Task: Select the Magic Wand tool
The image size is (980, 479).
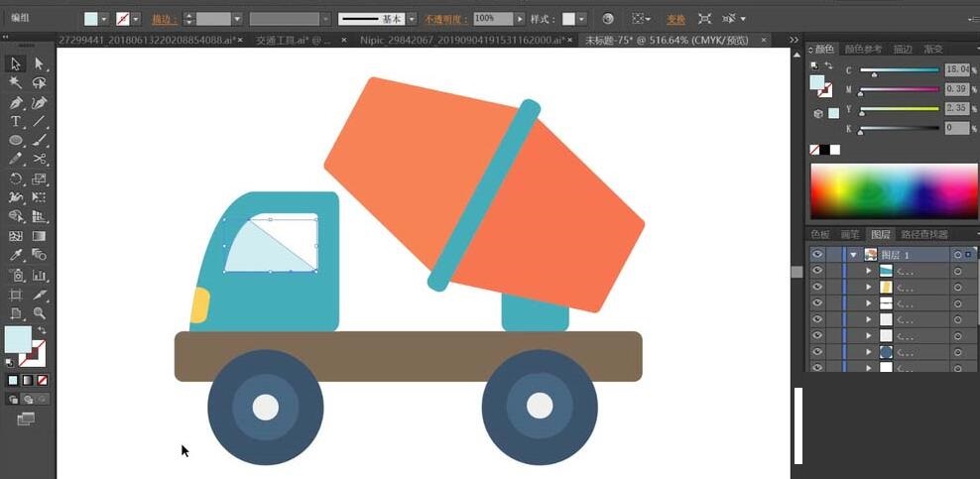Action: (x=16, y=83)
